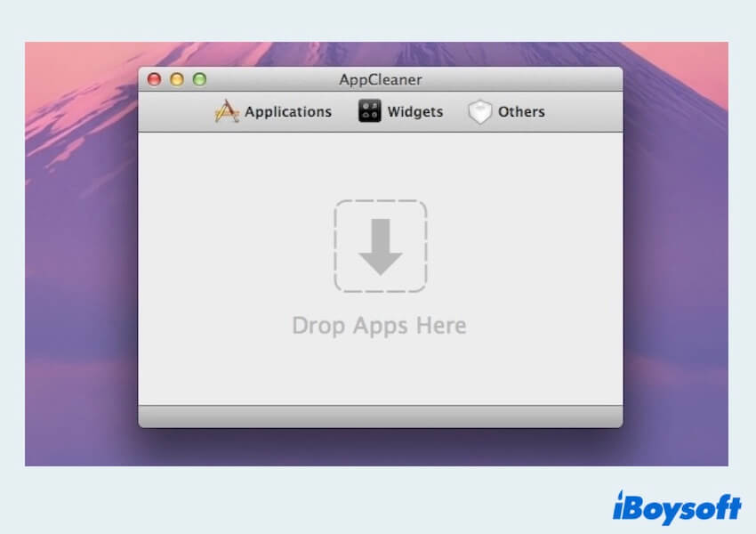
Task: Open the Widgets dashboard icon
Action: 369,111
